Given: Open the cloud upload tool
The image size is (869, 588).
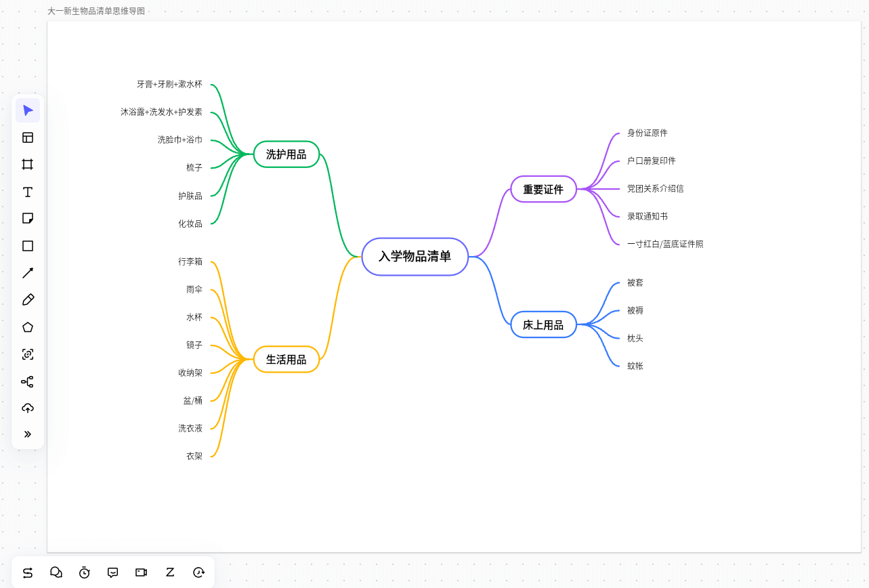Looking at the screenshot, I should (x=28, y=408).
